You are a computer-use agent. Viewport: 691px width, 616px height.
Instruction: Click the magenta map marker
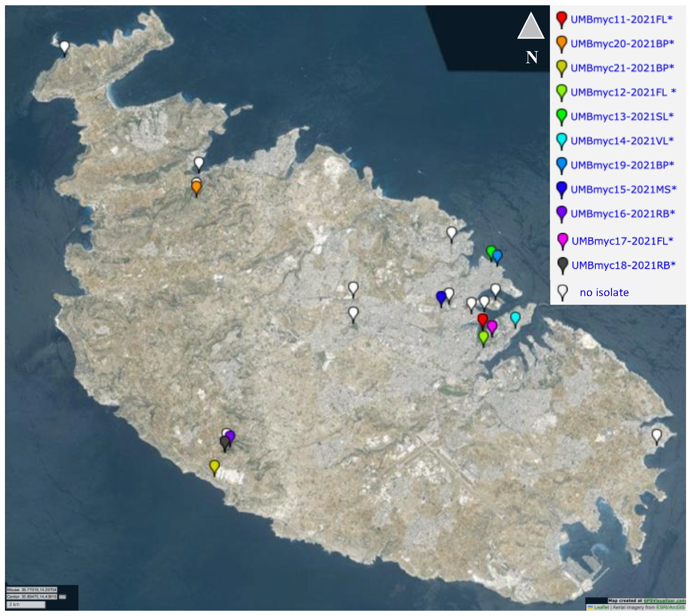[x=492, y=326]
